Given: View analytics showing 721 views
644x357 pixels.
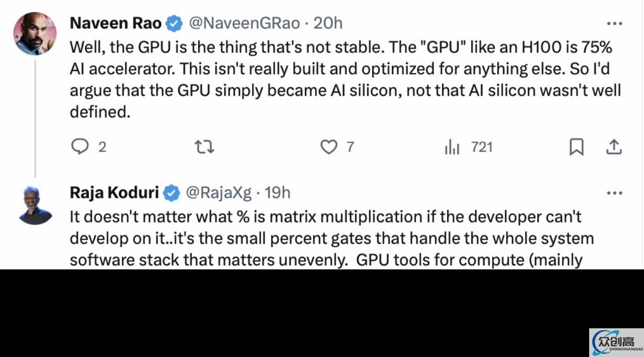Looking at the screenshot, I should (x=468, y=147).
